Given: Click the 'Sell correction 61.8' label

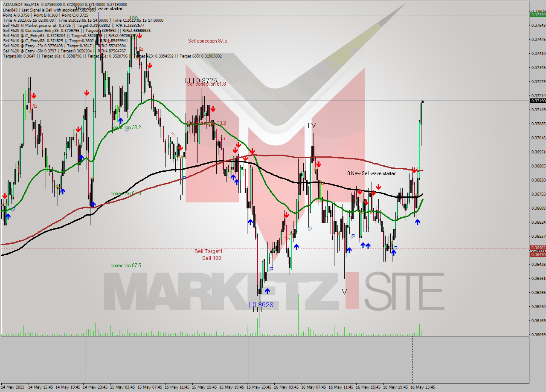Looking at the screenshot, I should (206, 84).
